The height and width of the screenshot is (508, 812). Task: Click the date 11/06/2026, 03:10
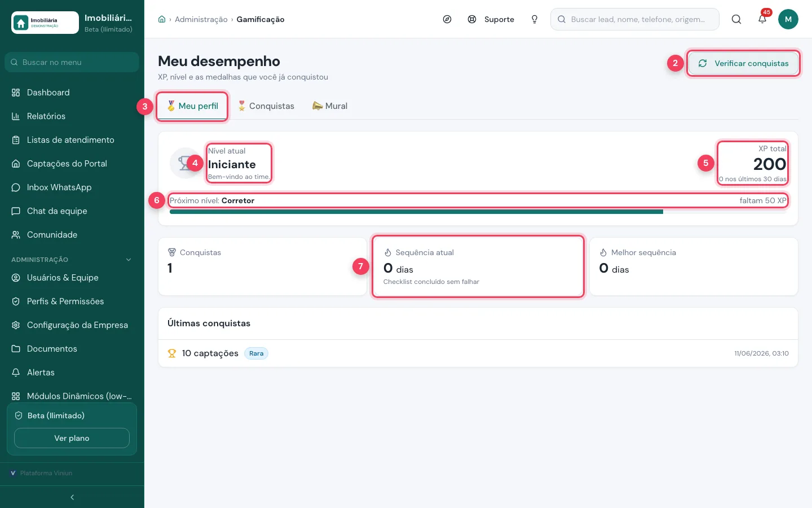point(761,353)
